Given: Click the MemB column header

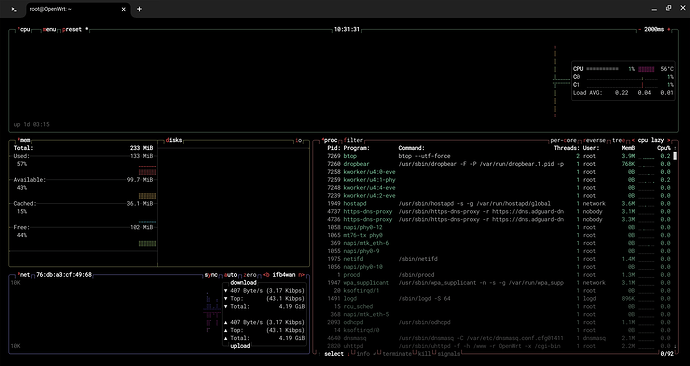Looking at the screenshot, I should pos(628,148).
